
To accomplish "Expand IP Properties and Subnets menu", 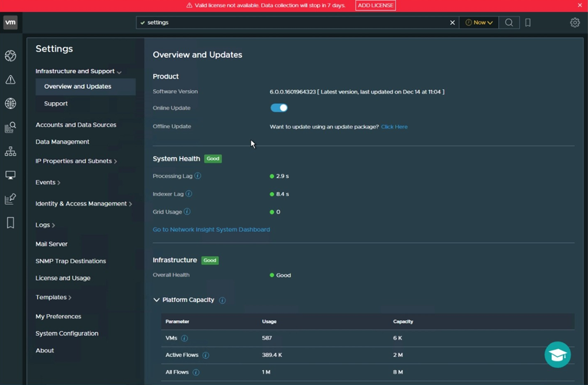I will point(76,161).
